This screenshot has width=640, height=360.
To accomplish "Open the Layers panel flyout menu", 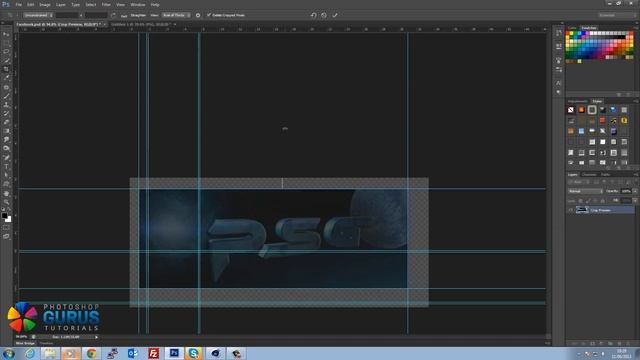I will (x=636, y=174).
